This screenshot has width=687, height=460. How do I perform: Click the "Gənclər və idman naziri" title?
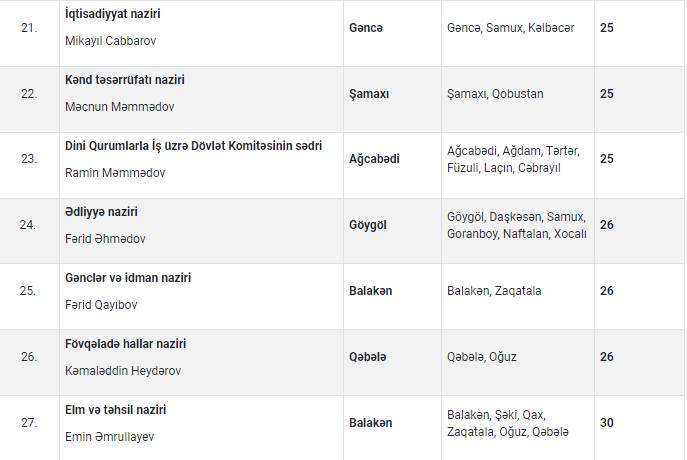[127, 278]
